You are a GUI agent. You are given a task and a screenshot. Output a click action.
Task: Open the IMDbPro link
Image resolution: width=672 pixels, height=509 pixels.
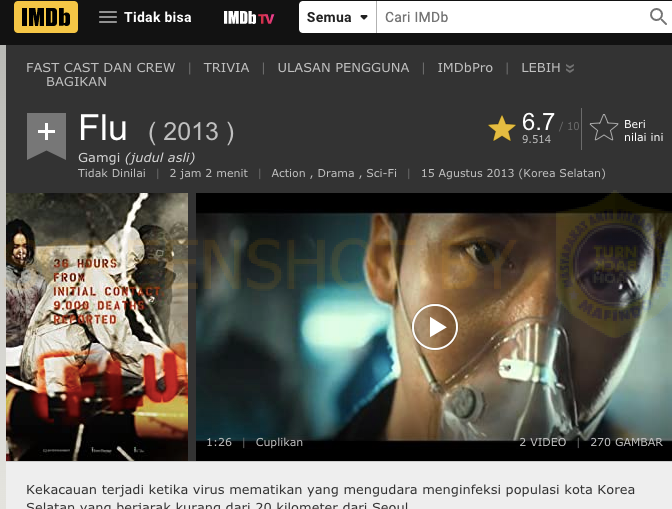(465, 68)
